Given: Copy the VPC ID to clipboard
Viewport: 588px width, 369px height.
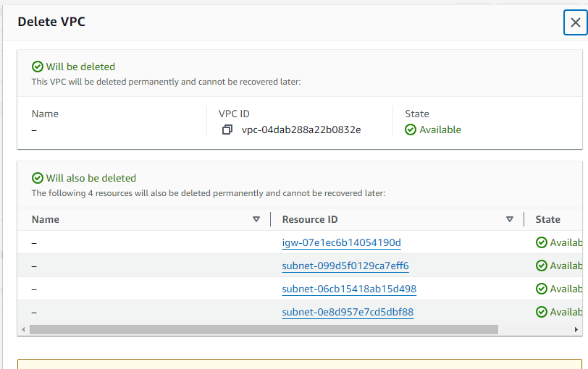Looking at the screenshot, I should (227, 130).
